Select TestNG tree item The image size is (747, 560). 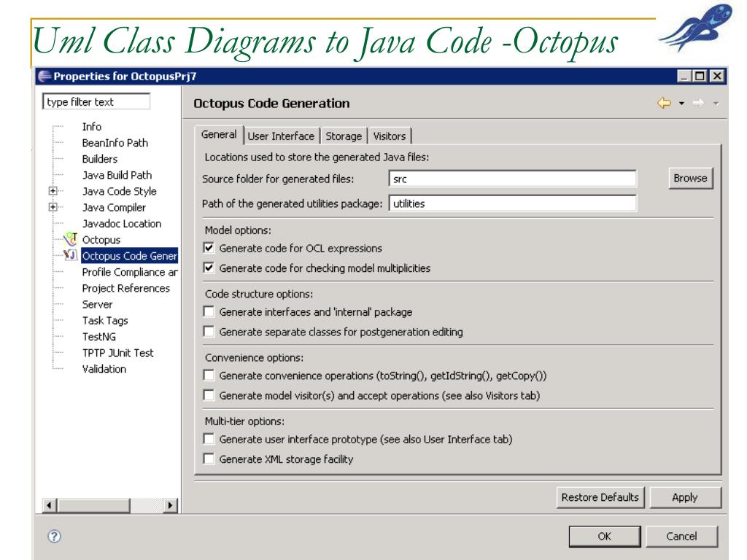tap(98, 337)
